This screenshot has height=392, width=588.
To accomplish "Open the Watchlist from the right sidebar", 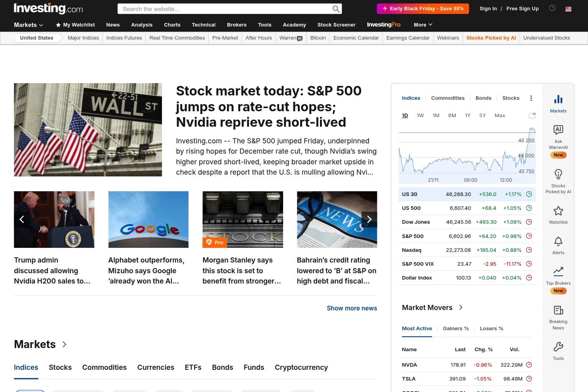I will (x=558, y=215).
